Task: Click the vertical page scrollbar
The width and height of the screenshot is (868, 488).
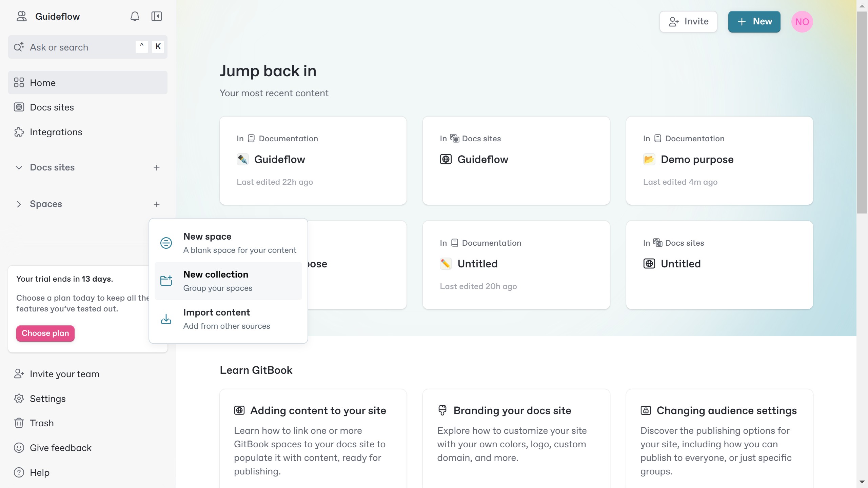Action: click(x=862, y=112)
